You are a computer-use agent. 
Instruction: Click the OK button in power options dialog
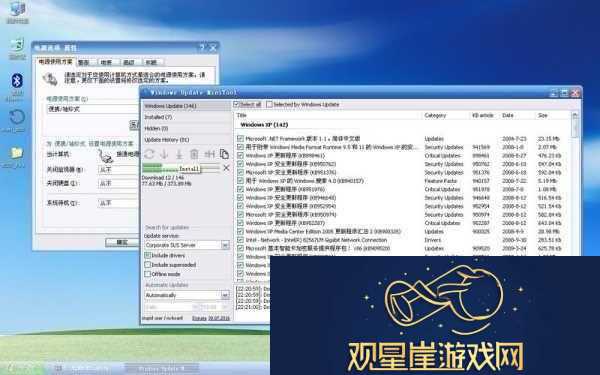point(122,242)
